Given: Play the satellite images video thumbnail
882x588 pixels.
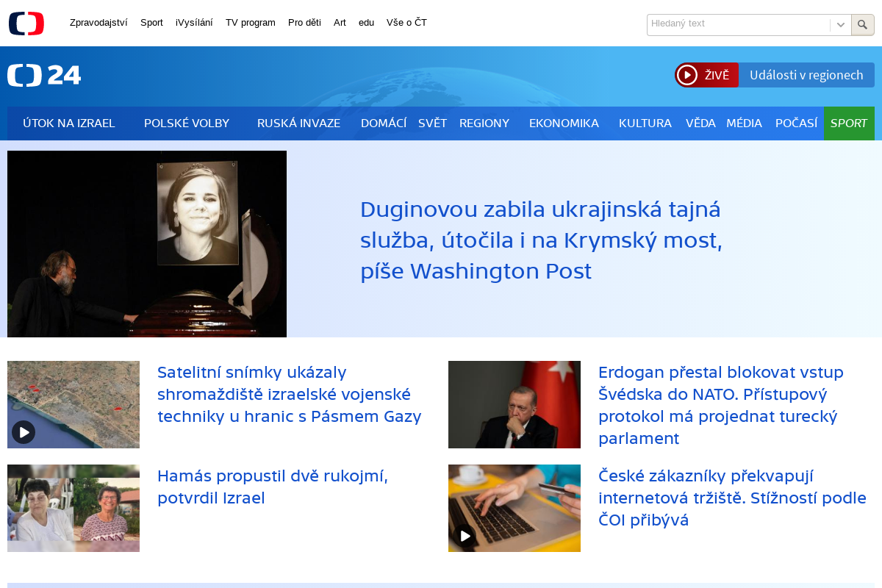Looking at the screenshot, I should [x=24, y=431].
